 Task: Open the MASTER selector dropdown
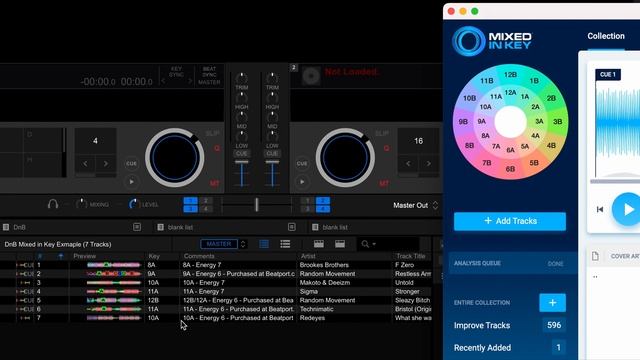click(224, 244)
